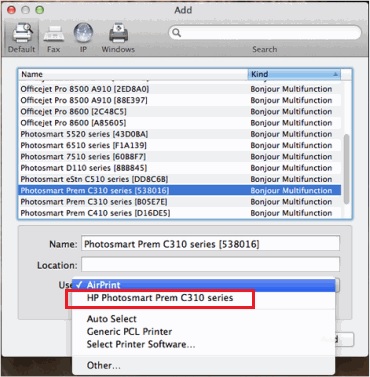370x377 pixels.
Task: Select Photosmart 7510 series [60B8F7] printer
Action: [179, 157]
